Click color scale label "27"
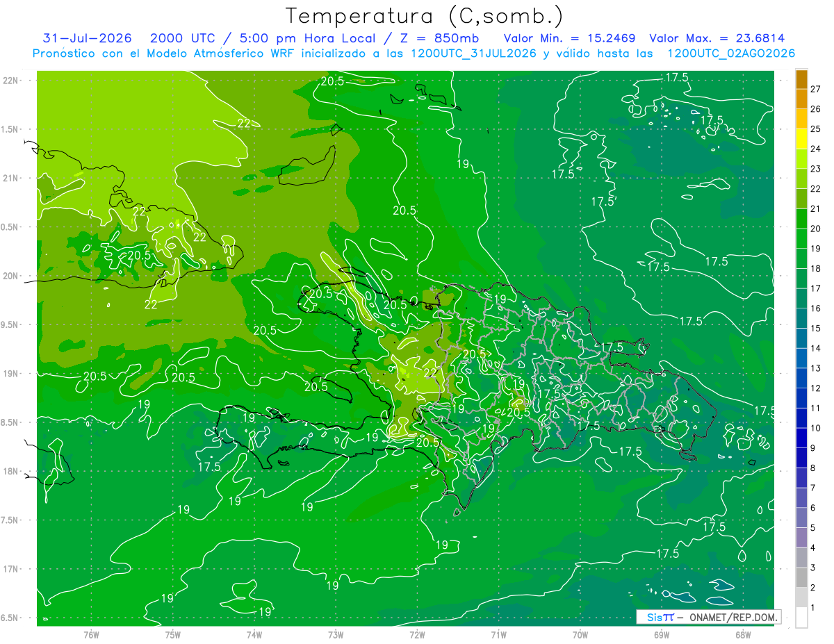834x644 pixels. click(816, 89)
